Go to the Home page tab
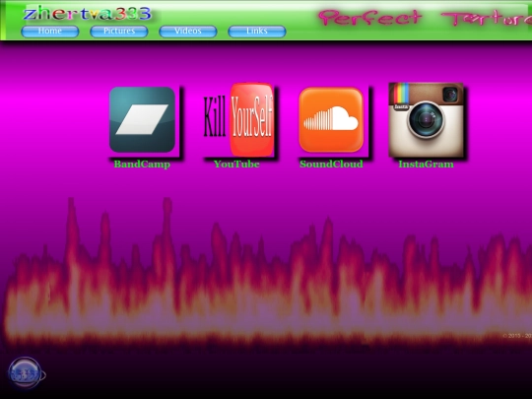This screenshot has height=399, width=532. 50,32
